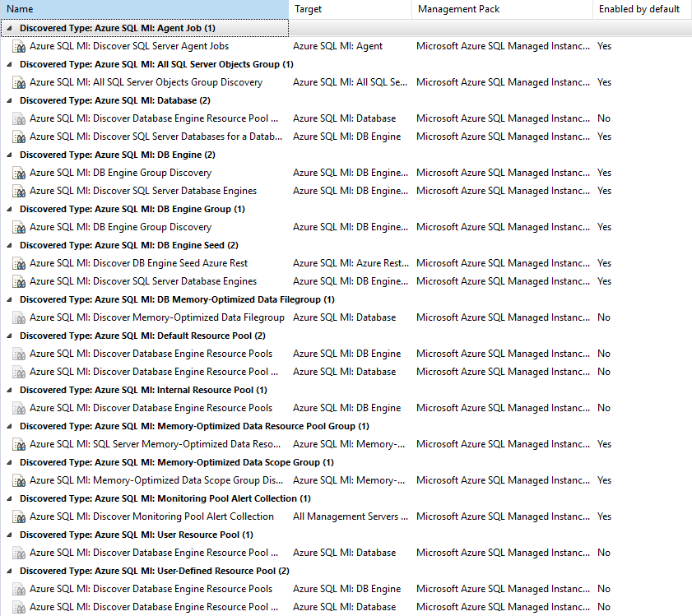This screenshot has width=692, height=616.
Task: Collapse the Azure SQL MI: Database (2) group
Action: click(x=9, y=100)
